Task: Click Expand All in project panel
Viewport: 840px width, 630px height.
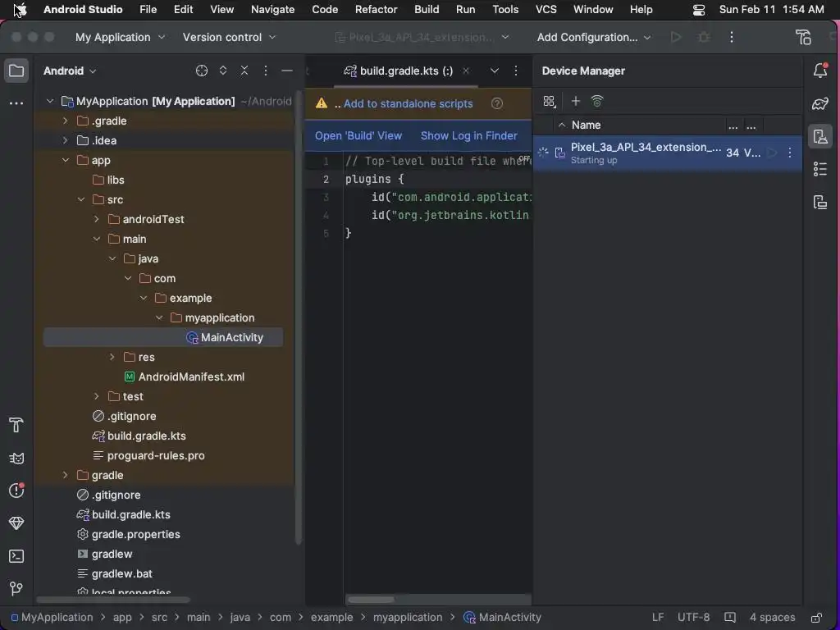Action: point(223,71)
